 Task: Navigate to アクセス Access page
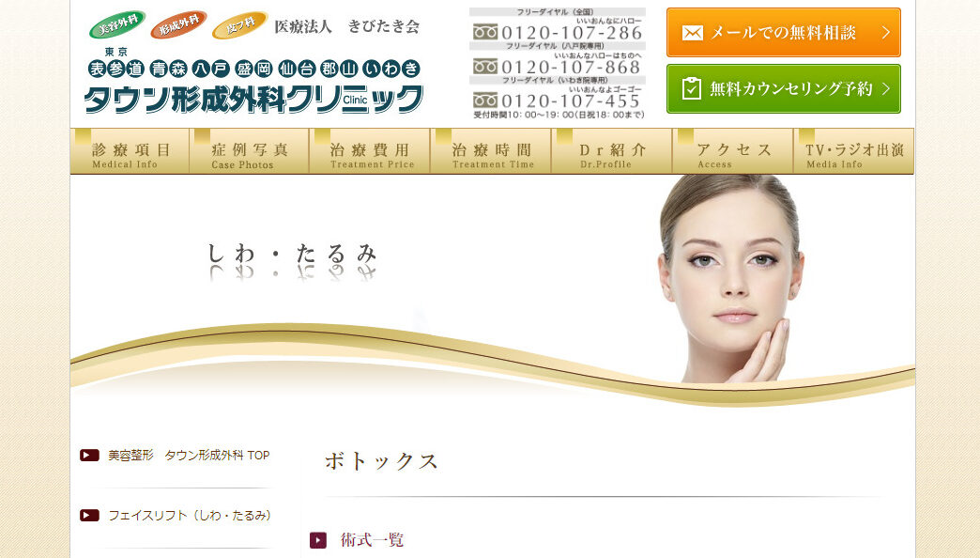coord(733,152)
